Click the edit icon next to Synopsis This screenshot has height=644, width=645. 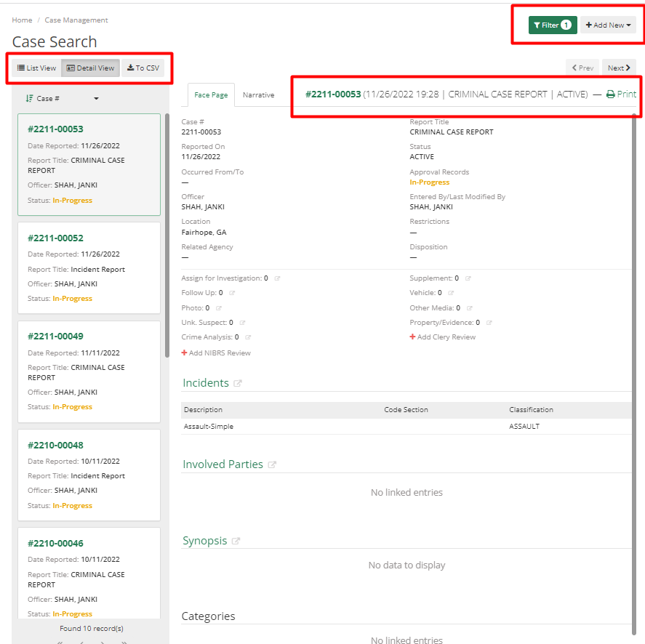236,541
